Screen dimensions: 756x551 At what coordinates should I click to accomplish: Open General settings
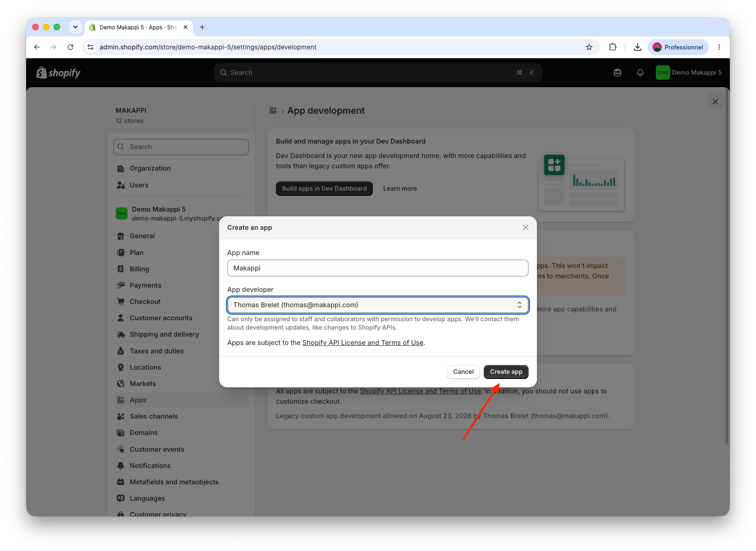[x=181, y=236]
